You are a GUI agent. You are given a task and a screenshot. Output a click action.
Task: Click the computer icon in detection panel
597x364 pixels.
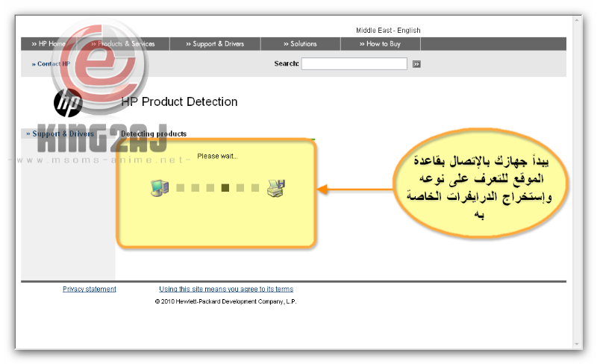(x=160, y=188)
